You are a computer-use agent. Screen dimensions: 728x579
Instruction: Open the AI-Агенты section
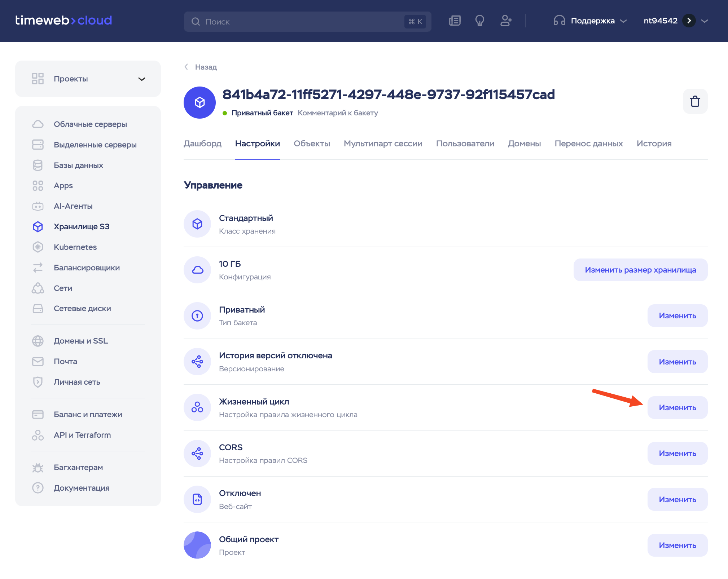click(x=73, y=206)
